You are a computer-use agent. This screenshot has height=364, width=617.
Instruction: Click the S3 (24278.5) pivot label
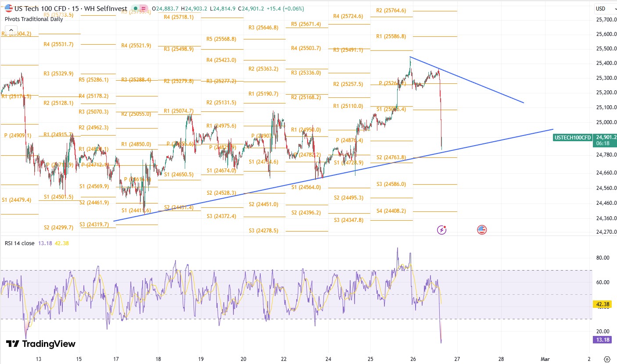(x=263, y=231)
